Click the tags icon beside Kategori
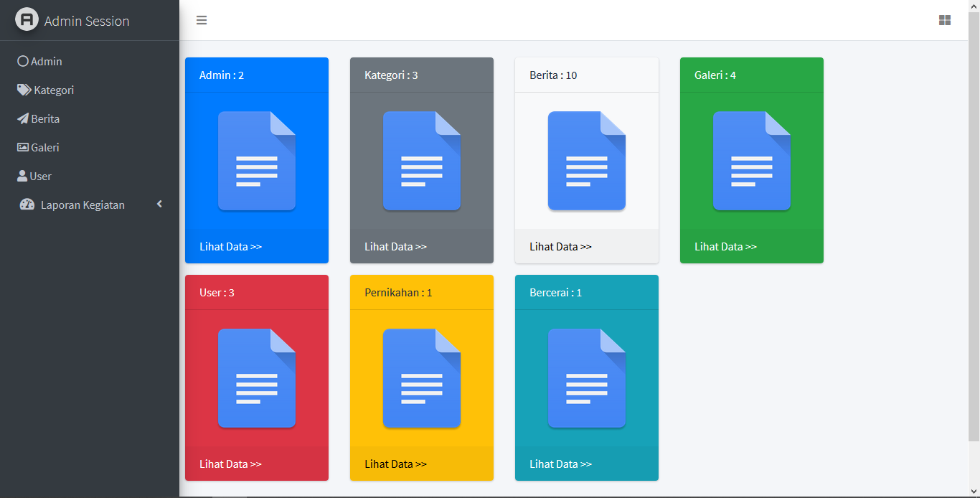The height and width of the screenshot is (498, 980). pyautogui.click(x=24, y=90)
